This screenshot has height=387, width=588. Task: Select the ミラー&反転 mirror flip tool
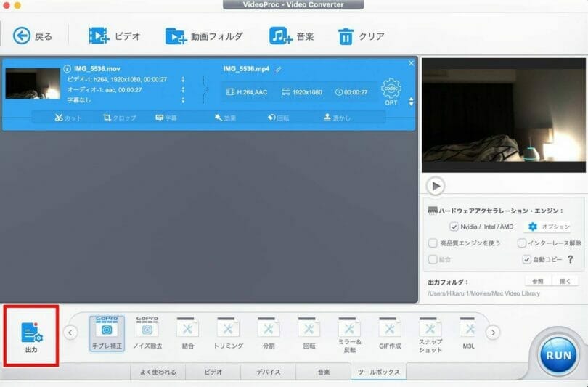click(349, 335)
